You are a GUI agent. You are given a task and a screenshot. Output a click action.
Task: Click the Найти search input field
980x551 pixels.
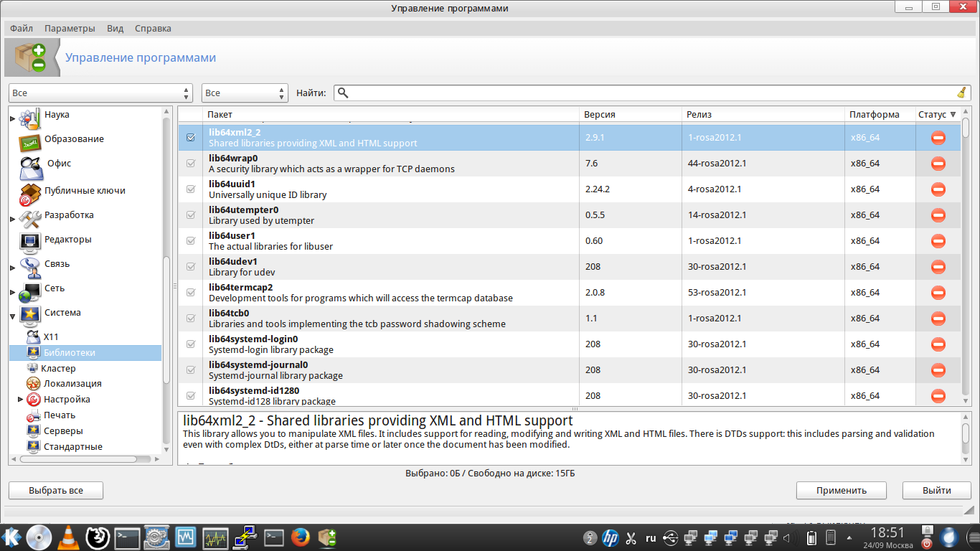tap(646, 93)
